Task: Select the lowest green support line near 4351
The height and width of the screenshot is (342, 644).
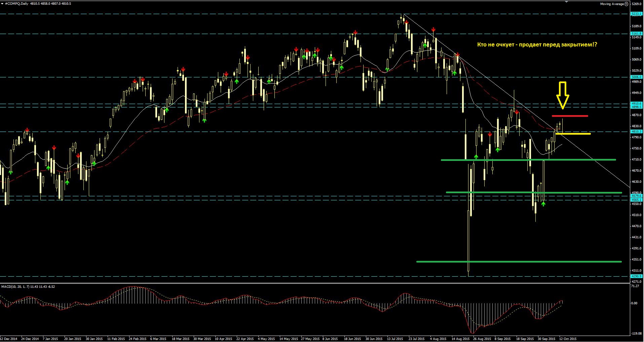Action: (519, 262)
